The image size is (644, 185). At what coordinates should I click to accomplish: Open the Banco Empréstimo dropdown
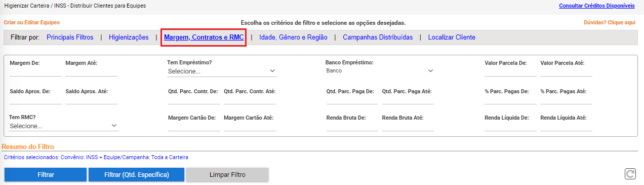coord(380,71)
